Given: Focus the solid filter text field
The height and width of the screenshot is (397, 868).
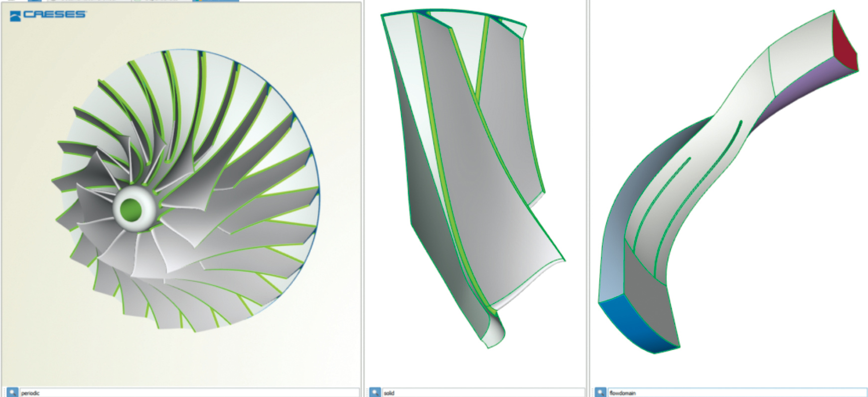Looking at the screenshot, I should [x=483, y=393].
